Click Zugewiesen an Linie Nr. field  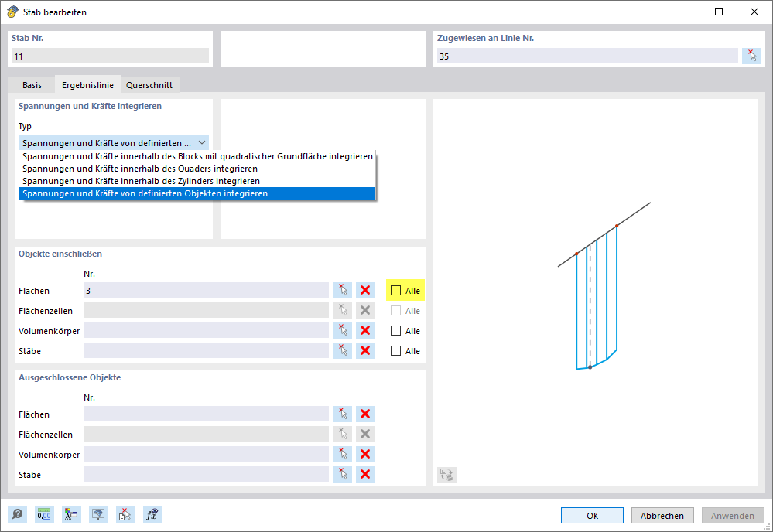click(587, 56)
